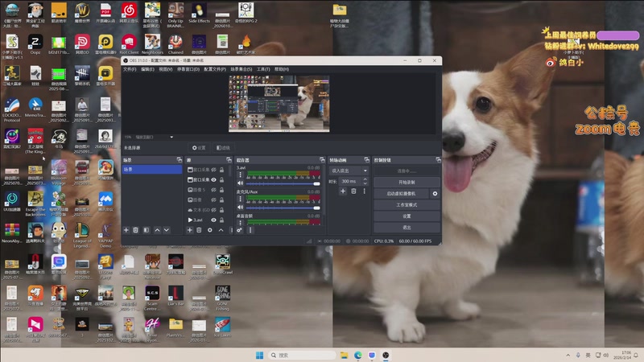Open source properties gear icon
This screenshot has height=362, width=644.
pyautogui.click(x=210, y=230)
